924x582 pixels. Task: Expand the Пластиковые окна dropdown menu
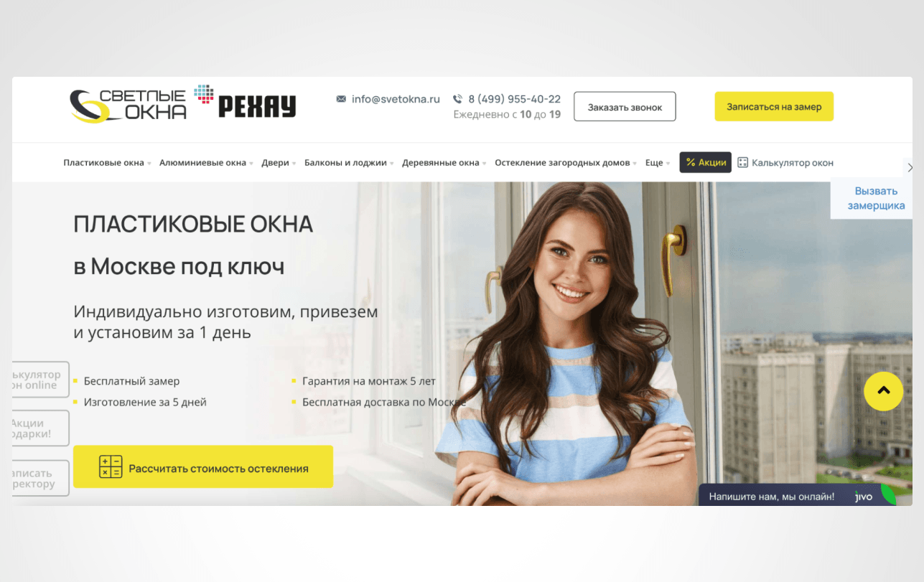coord(107,163)
